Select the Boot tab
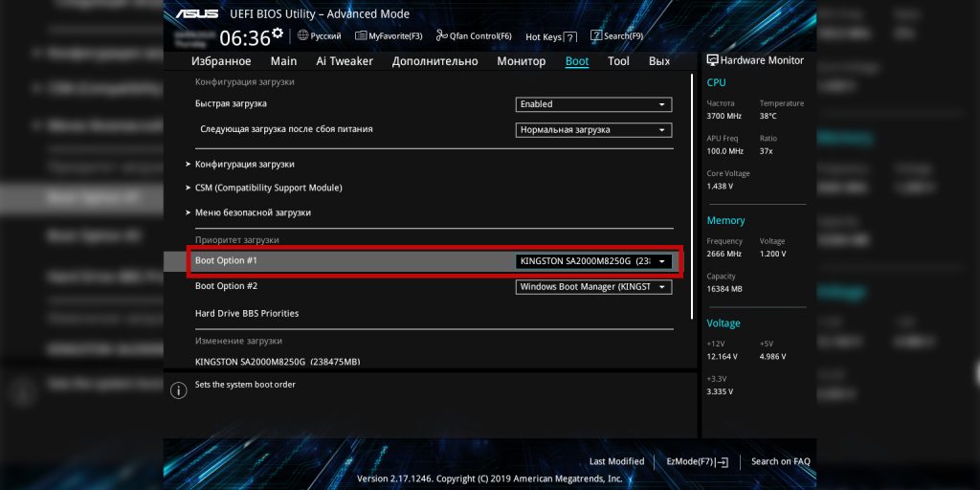 coord(577,61)
